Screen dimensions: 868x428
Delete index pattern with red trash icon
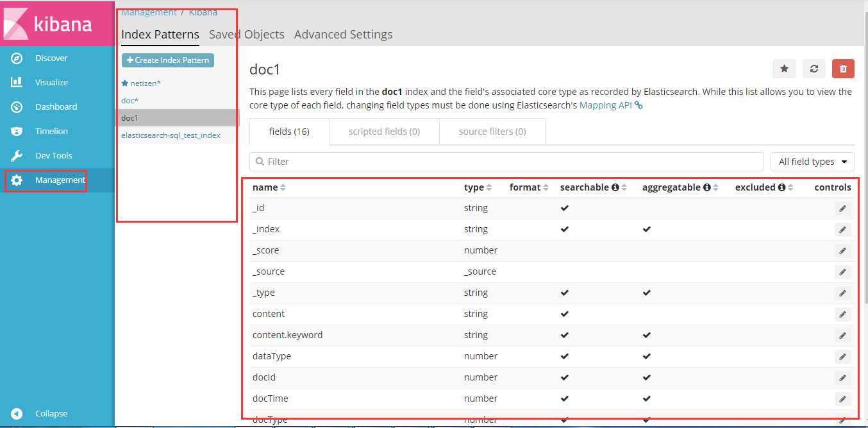coord(843,69)
